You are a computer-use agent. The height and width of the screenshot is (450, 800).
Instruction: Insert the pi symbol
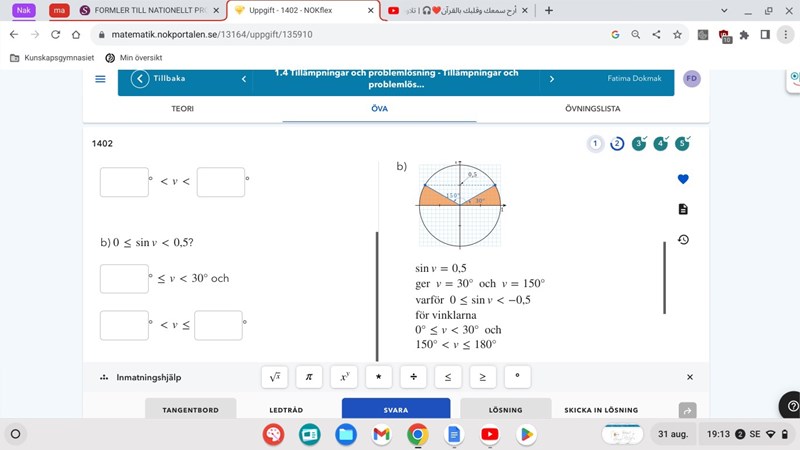pyautogui.click(x=309, y=377)
